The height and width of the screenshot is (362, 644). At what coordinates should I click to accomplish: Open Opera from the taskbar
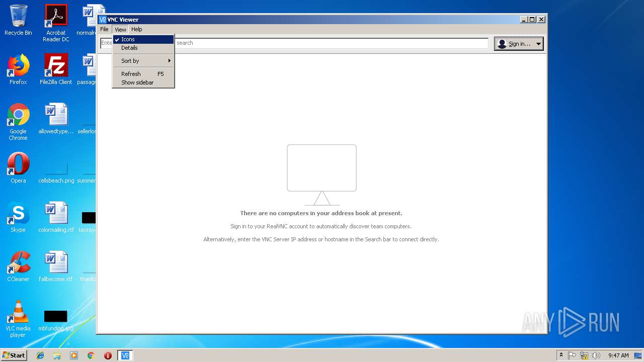pos(108,355)
